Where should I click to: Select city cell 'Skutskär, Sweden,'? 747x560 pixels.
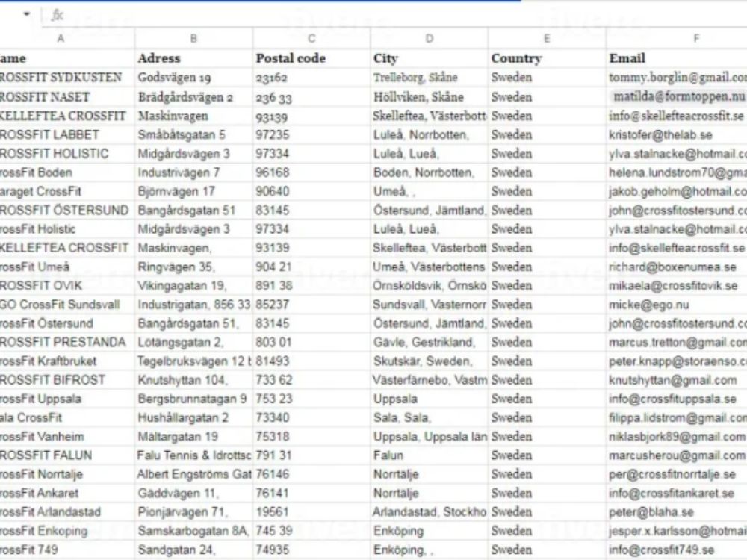point(430,361)
